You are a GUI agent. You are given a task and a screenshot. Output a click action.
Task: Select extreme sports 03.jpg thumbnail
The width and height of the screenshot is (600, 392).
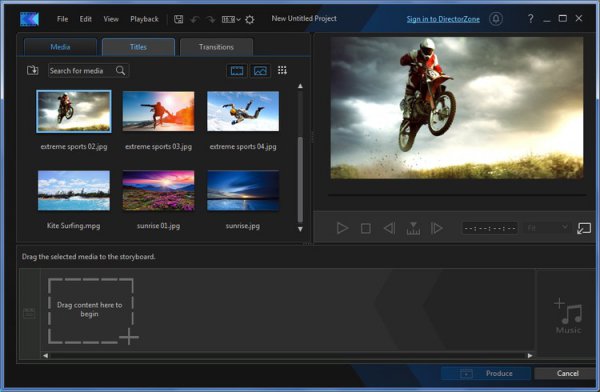pyautogui.click(x=158, y=111)
